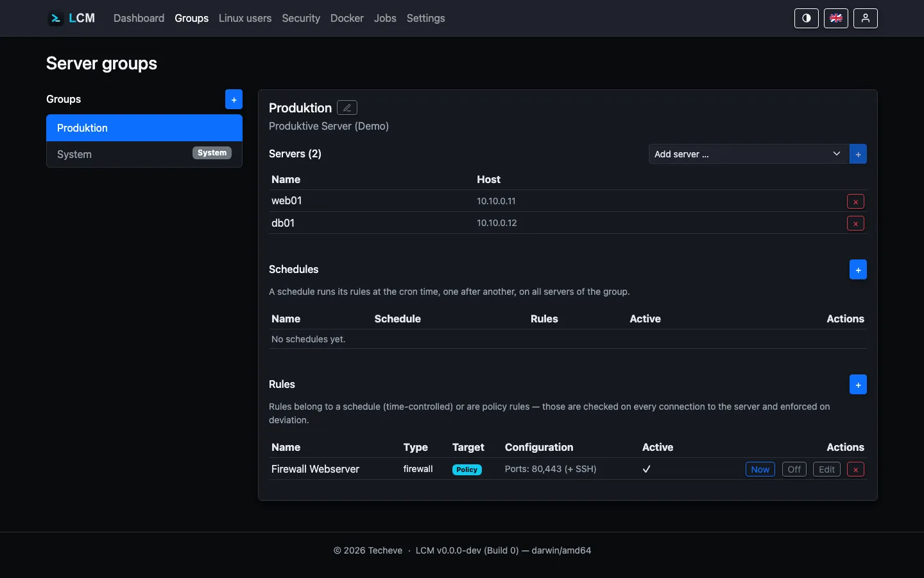Click '© 2026 Techeve' in footer

coord(368,550)
